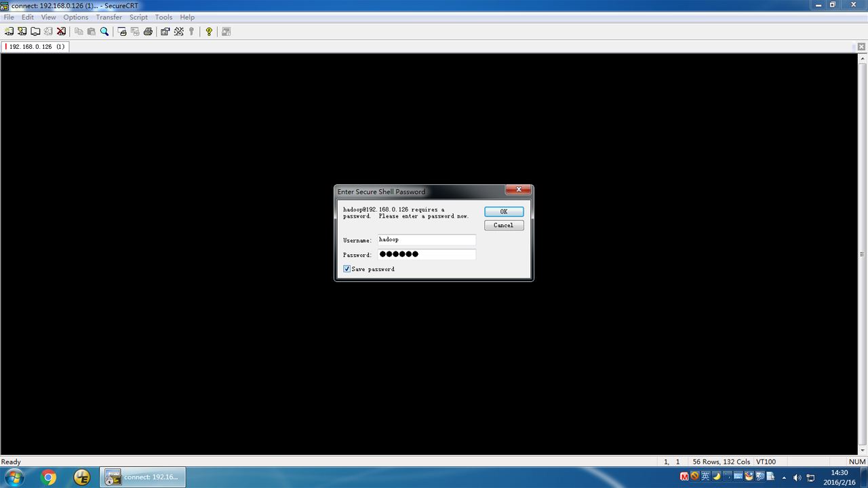The image size is (868, 488).
Task: Select the 192.168.0.126 (1) session tab
Action: (35, 47)
